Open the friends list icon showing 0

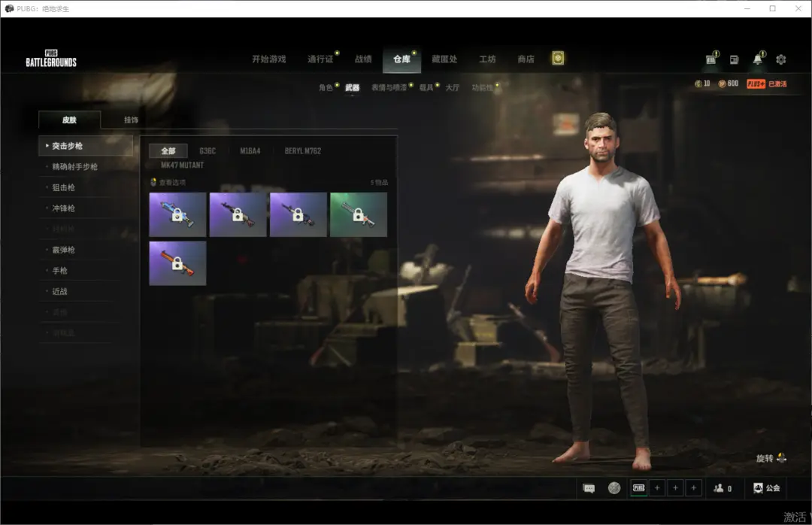(723, 488)
